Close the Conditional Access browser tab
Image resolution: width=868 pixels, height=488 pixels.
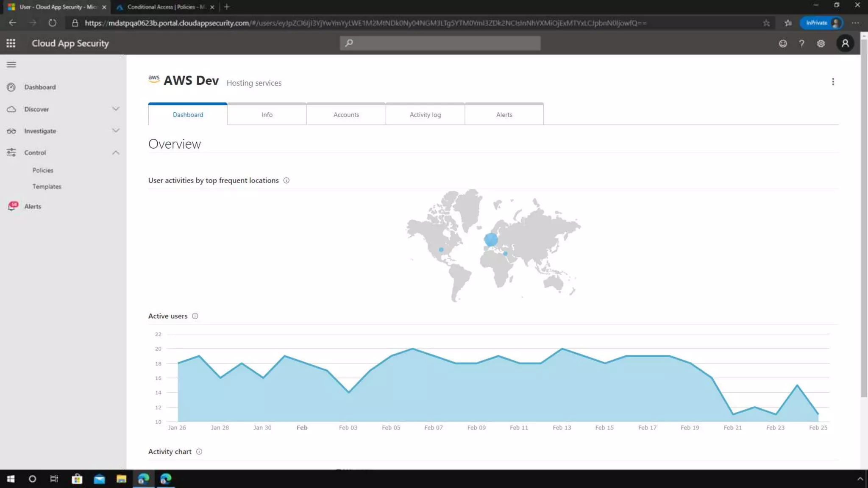(x=212, y=7)
